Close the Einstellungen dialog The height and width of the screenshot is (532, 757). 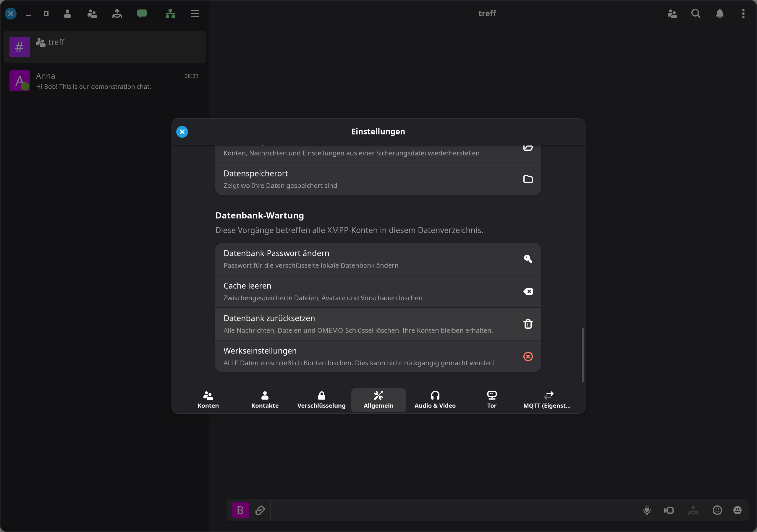click(x=182, y=132)
